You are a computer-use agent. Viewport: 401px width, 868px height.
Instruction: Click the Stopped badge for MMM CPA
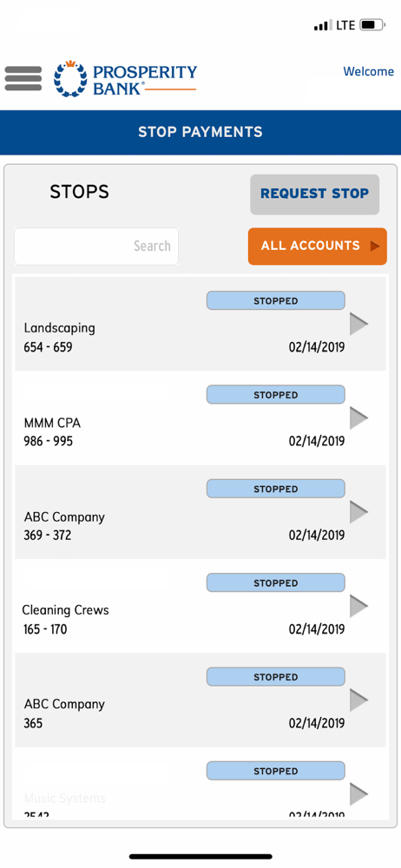[276, 395]
